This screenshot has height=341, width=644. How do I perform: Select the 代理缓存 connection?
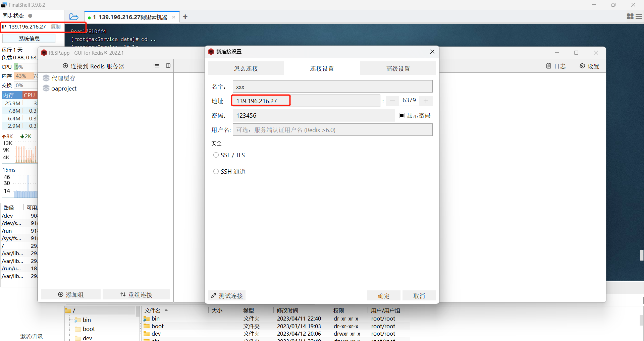[59, 78]
